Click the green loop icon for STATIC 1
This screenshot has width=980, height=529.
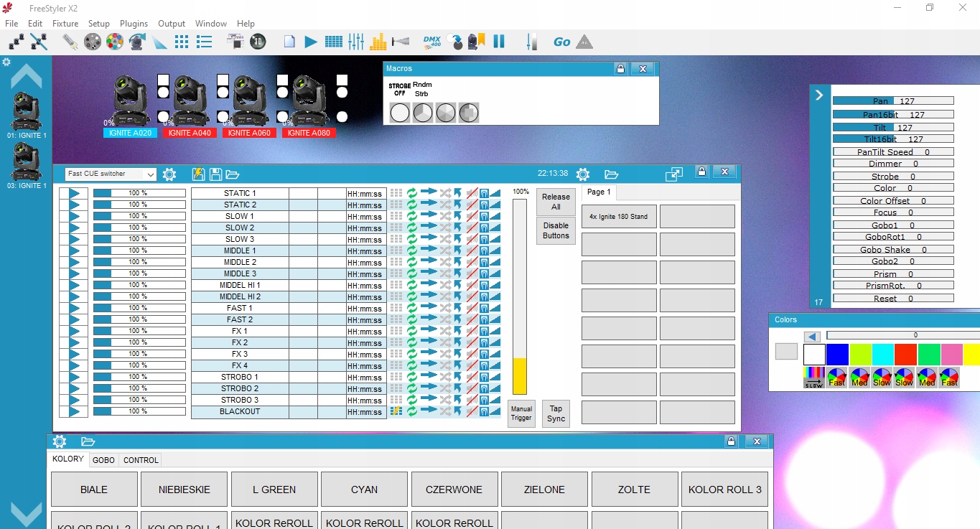pos(412,193)
